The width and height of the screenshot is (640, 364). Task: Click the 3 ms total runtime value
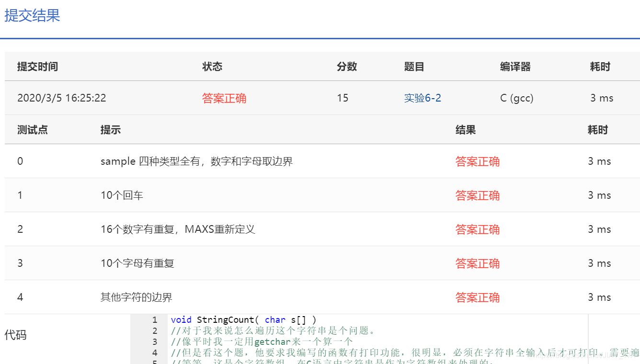click(x=602, y=98)
